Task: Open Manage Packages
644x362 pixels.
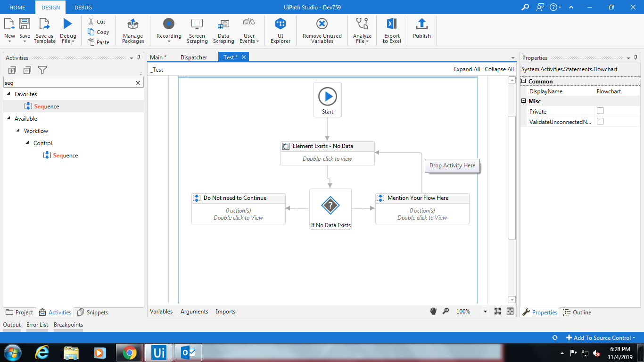Action: [133, 31]
